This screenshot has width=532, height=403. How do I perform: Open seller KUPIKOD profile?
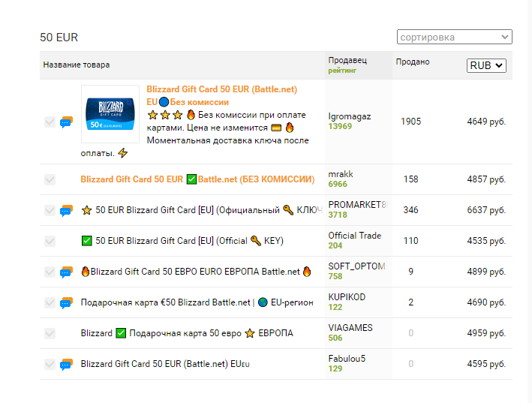[347, 297]
